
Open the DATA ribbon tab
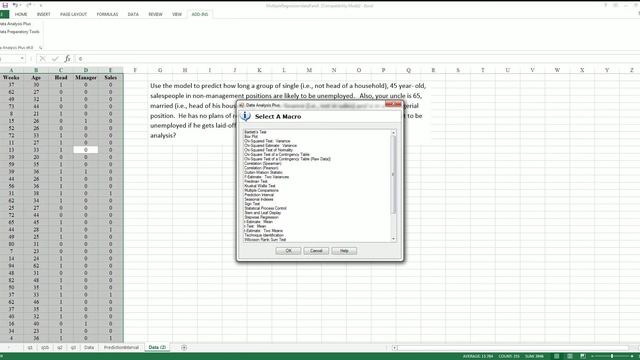(x=133, y=14)
